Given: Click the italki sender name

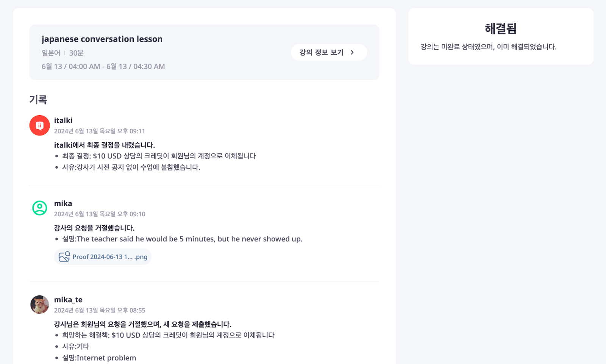Looking at the screenshot, I should coord(63,120).
